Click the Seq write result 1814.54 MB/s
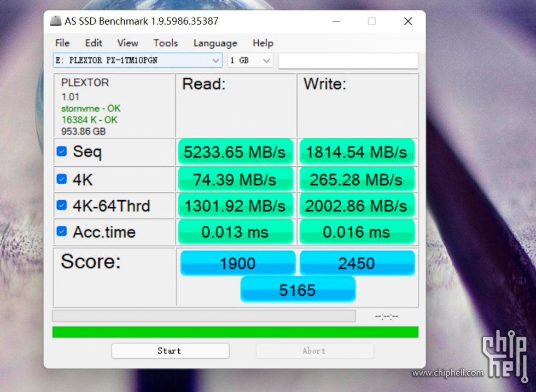Screen dimensions: 536x392 click(357, 152)
